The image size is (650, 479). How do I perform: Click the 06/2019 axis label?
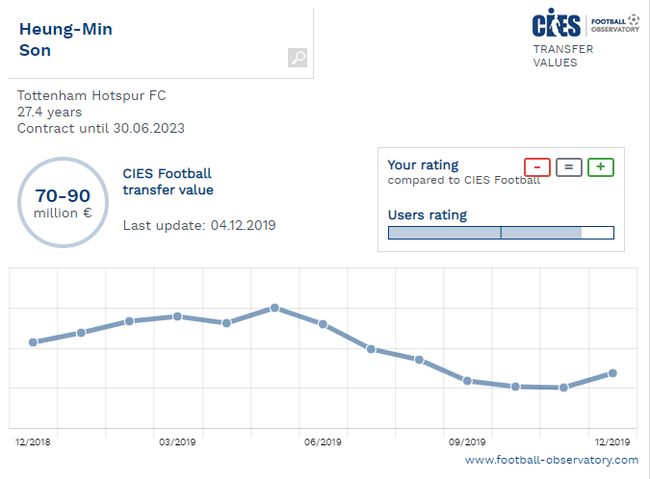323,442
